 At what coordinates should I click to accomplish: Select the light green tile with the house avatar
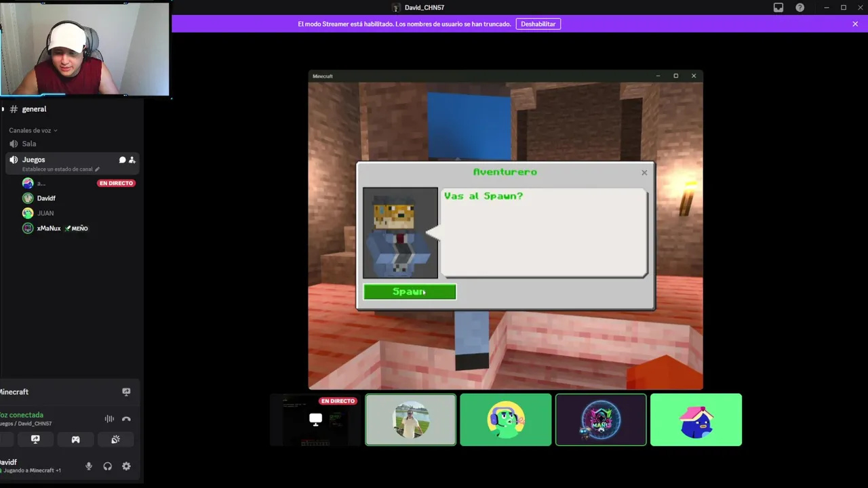(696, 420)
